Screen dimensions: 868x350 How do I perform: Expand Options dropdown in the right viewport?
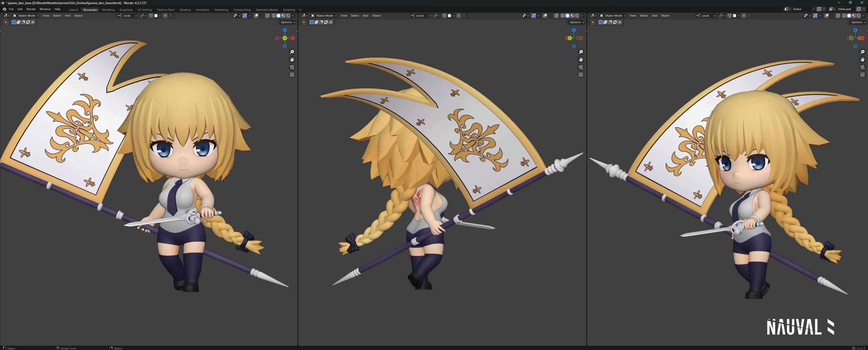[858, 22]
